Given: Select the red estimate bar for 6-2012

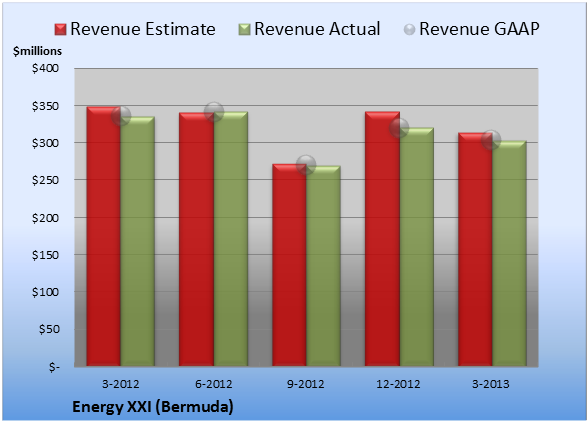Looking at the screenshot, I should 196,239.
